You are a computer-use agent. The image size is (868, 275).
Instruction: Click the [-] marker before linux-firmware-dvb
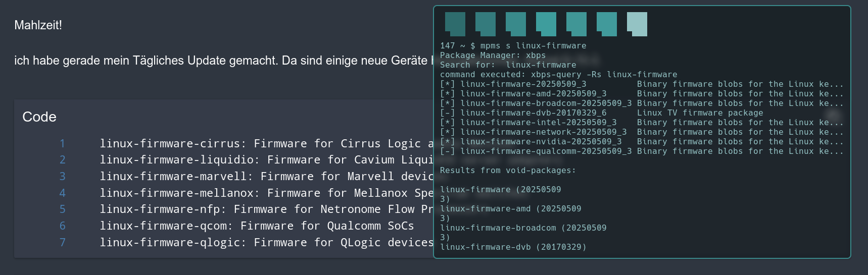coord(448,113)
